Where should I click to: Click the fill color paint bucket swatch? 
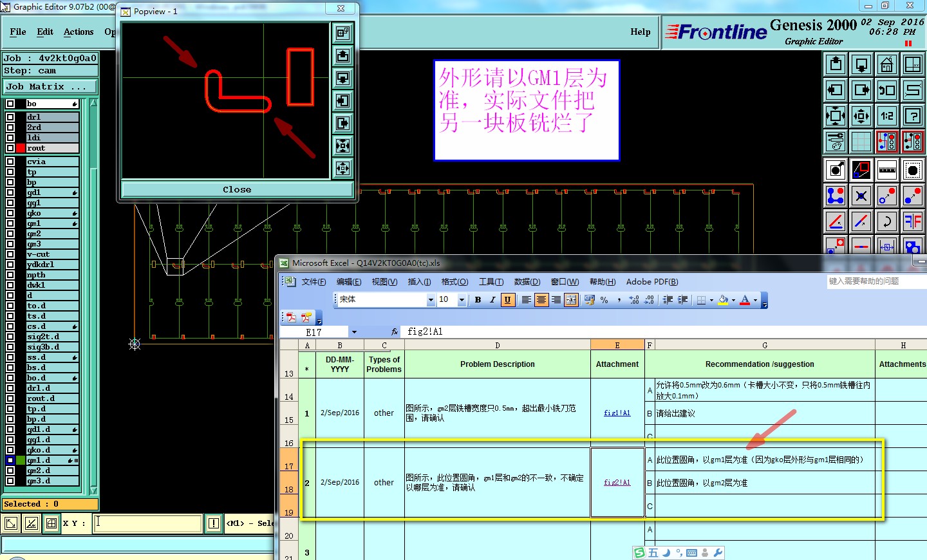(x=723, y=300)
